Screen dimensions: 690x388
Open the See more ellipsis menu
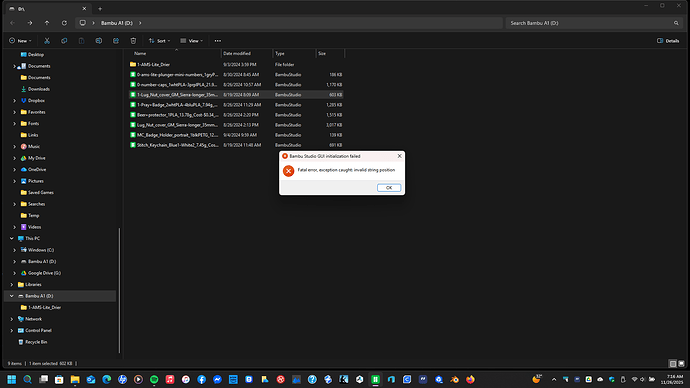click(x=218, y=40)
